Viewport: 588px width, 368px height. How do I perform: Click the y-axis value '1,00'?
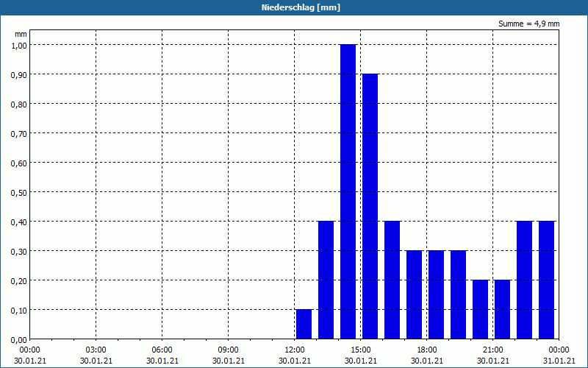coord(19,45)
